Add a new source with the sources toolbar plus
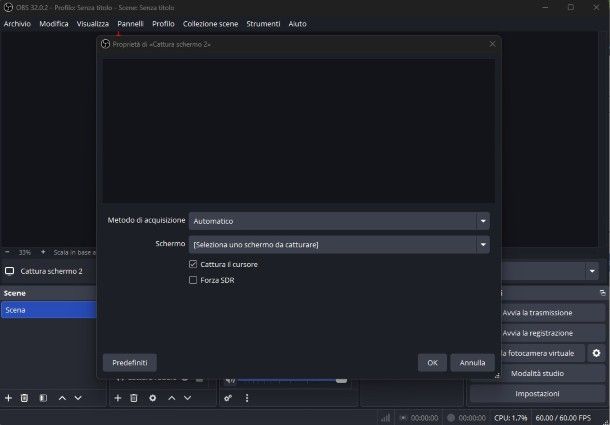The width and height of the screenshot is (610, 425). [117, 398]
